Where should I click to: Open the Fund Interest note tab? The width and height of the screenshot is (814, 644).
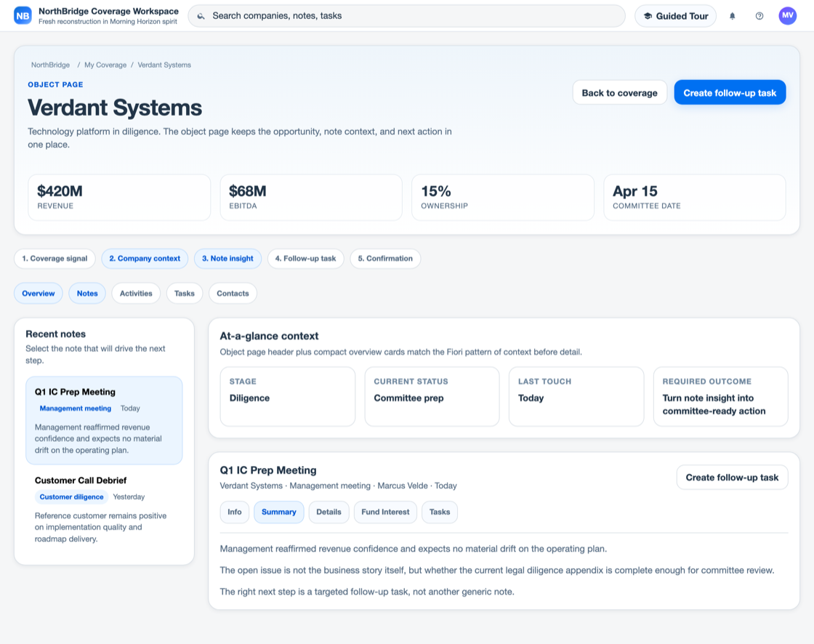(x=385, y=512)
